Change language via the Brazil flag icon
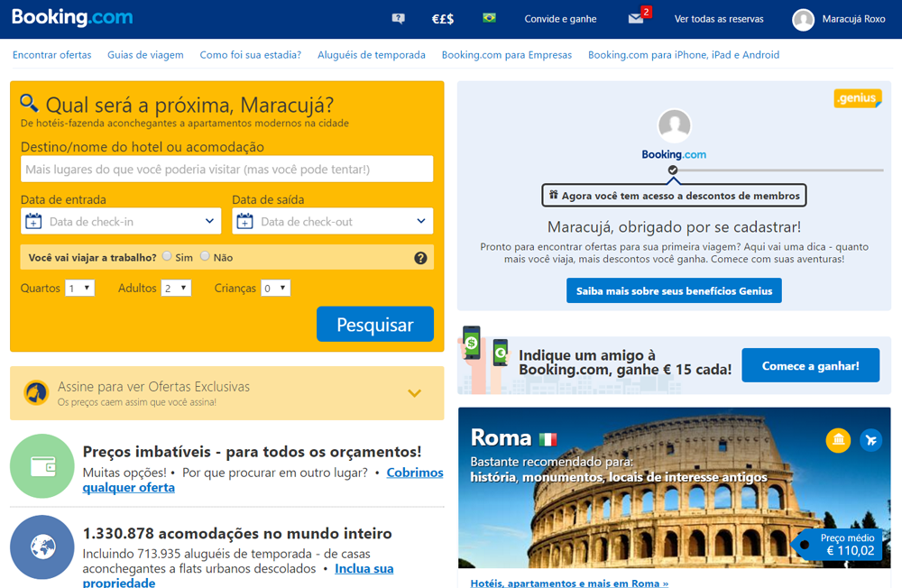Image resolution: width=902 pixels, height=588 pixels. pyautogui.click(x=489, y=18)
